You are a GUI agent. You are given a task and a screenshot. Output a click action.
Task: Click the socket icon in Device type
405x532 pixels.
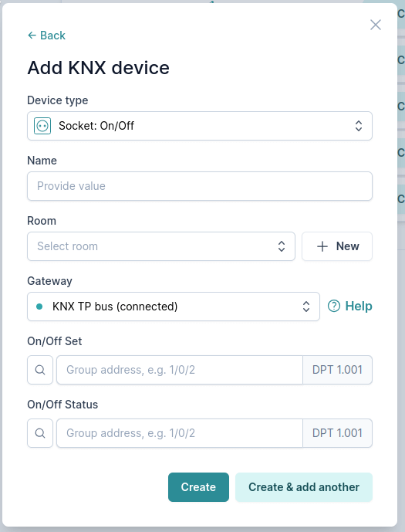pos(42,126)
